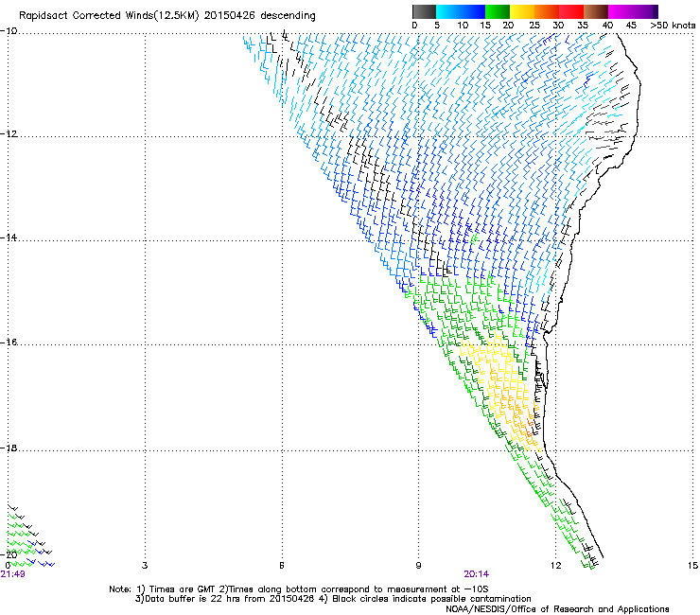Screen dimensions: 700x615
Task: Click the '6' longitude axis label
Action: click(x=282, y=566)
